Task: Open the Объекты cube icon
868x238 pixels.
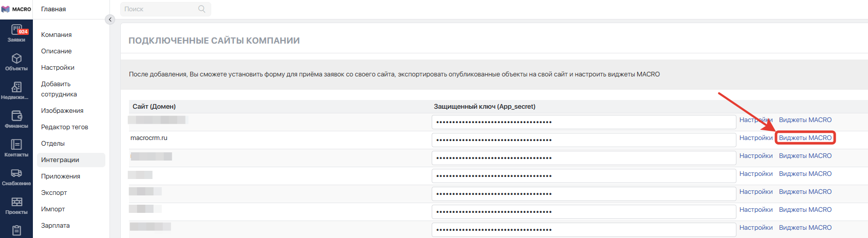Action: click(x=16, y=58)
